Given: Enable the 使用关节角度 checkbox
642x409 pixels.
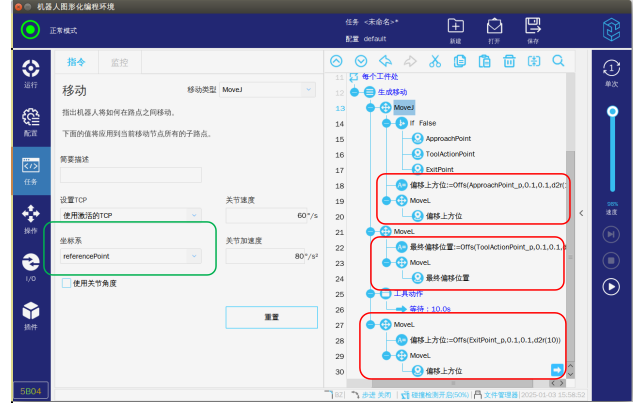Looking at the screenshot, I should click(67, 283).
